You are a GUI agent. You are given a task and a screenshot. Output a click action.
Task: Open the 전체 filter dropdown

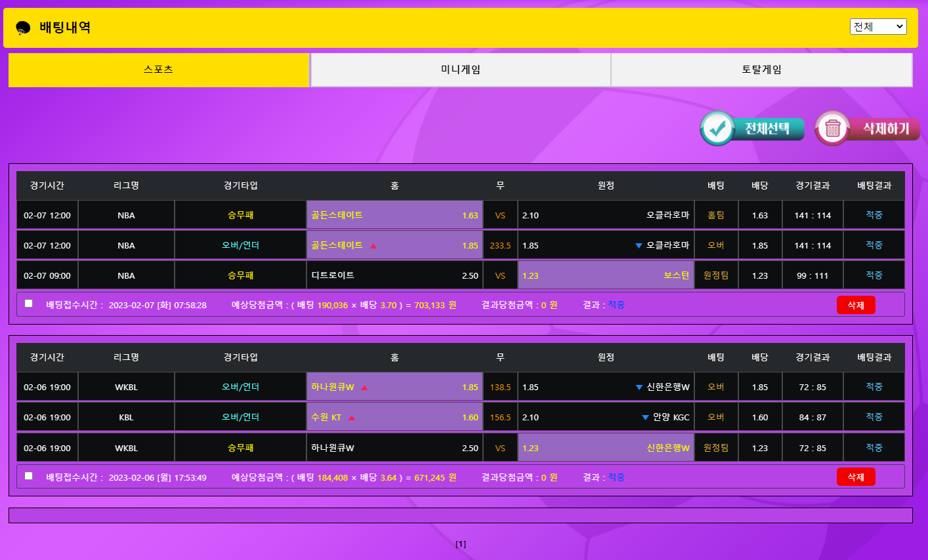click(x=877, y=26)
